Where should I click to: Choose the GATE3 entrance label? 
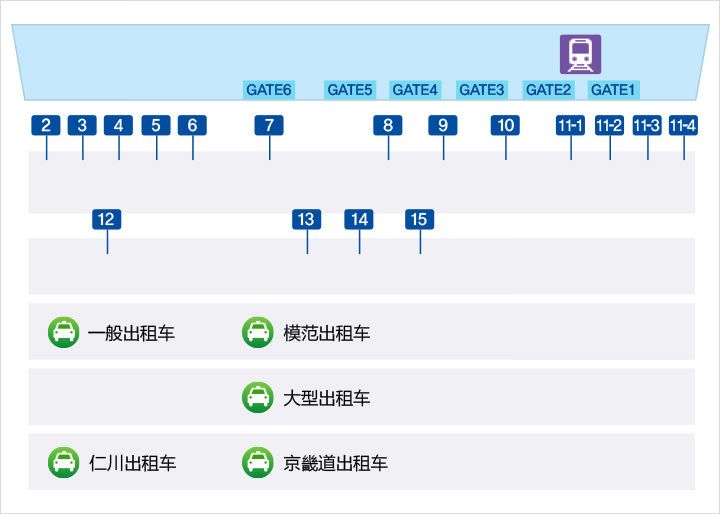tap(481, 90)
